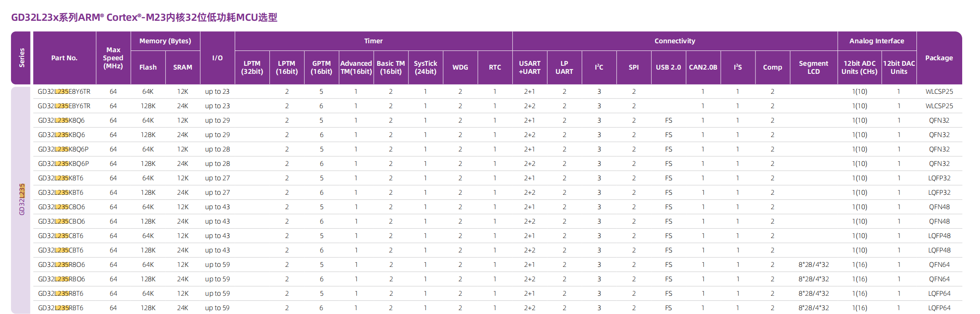Click the Analog Interface group header
This screenshot has height=314, width=980.
point(877,41)
